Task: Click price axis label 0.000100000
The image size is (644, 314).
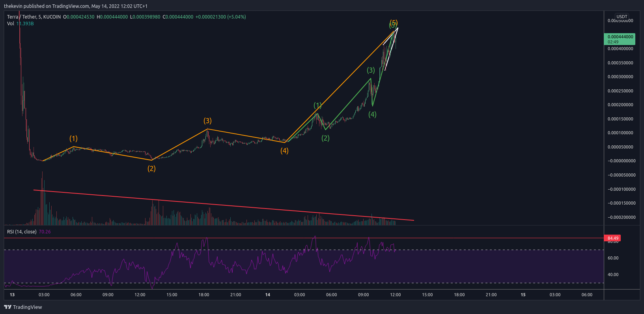Action: tap(620, 133)
